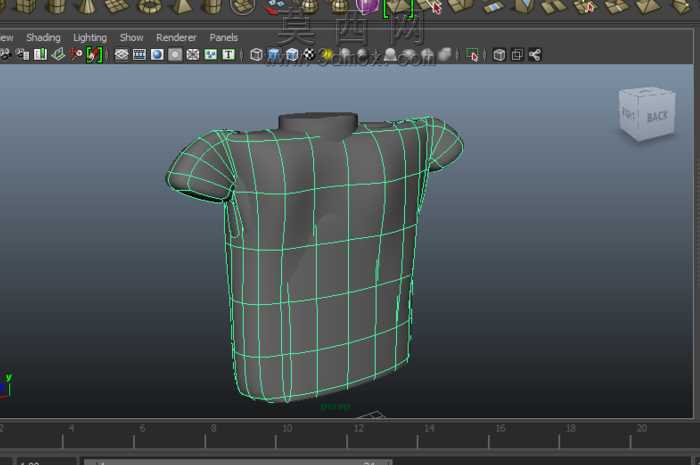
Task: Toggle the resolution gate icon
Action: pos(157,55)
